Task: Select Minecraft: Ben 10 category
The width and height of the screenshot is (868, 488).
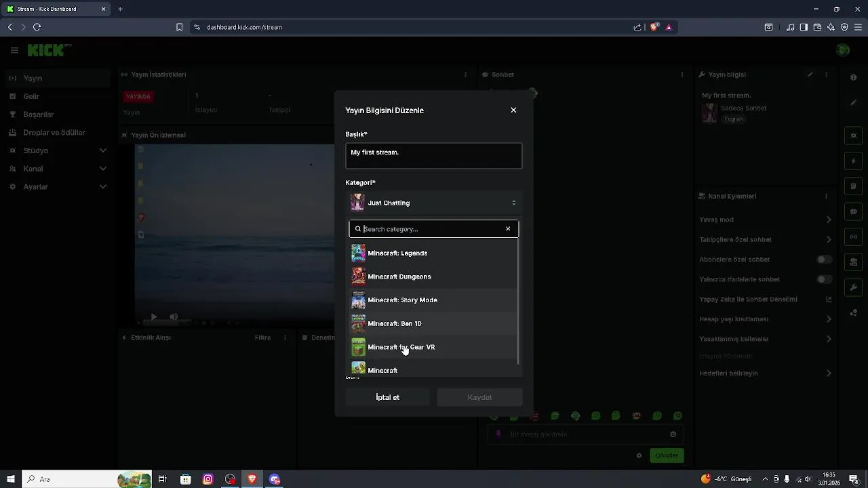Action: 433,323
